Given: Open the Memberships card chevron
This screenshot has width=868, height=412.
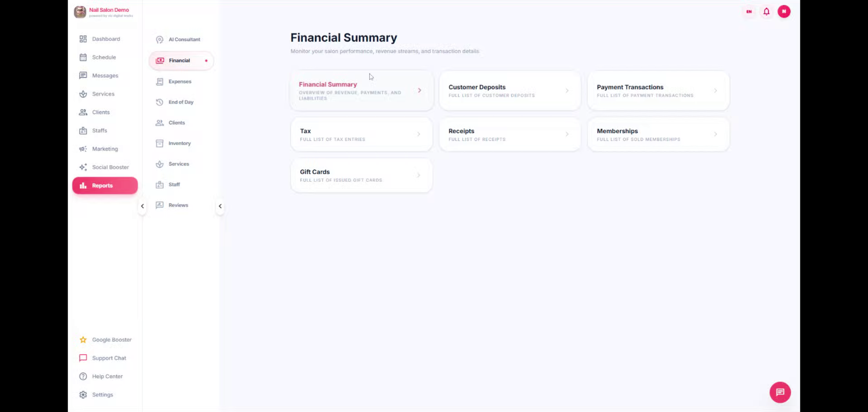Looking at the screenshot, I should pyautogui.click(x=715, y=134).
